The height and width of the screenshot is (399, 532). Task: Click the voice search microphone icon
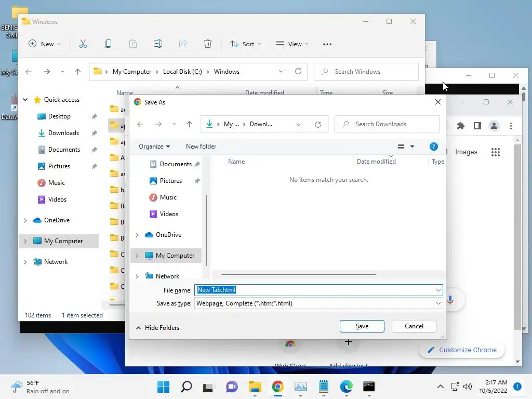coord(450,300)
